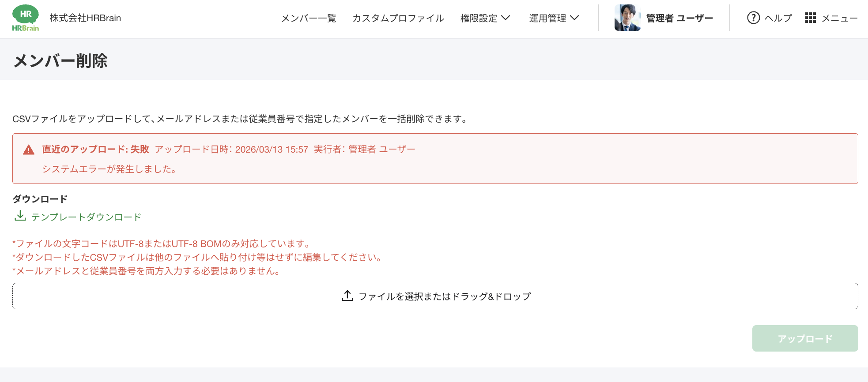868x382 pixels.
Task: Open the メニュー label in the header
Action: 839,18
